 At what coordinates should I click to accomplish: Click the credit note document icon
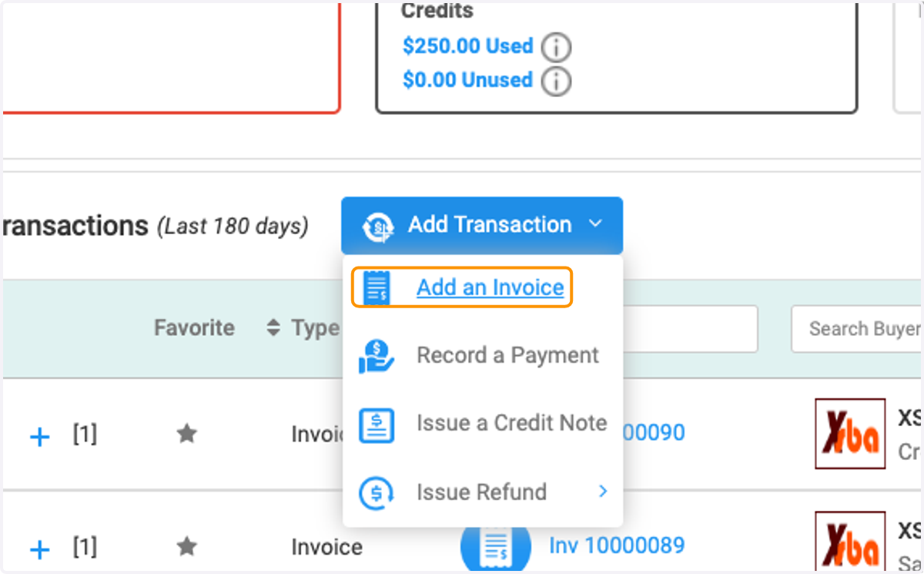pyautogui.click(x=377, y=425)
